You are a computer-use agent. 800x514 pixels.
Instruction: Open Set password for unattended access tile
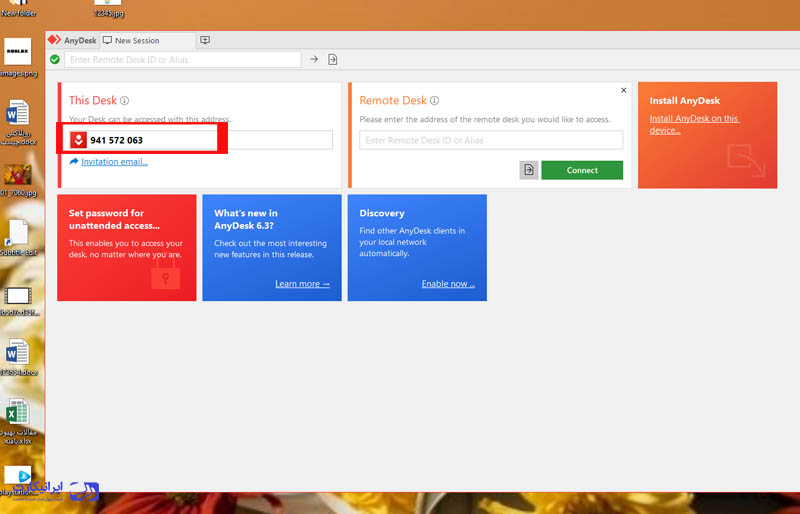tap(127, 248)
